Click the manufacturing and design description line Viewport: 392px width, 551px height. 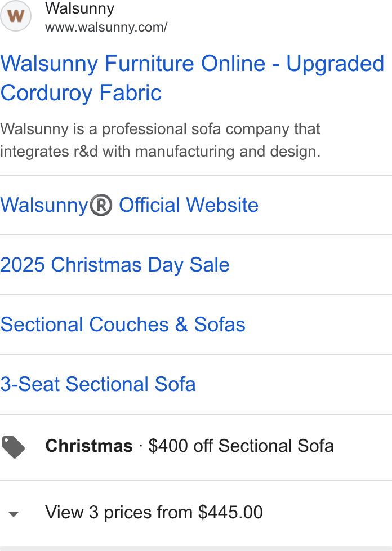point(161,152)
